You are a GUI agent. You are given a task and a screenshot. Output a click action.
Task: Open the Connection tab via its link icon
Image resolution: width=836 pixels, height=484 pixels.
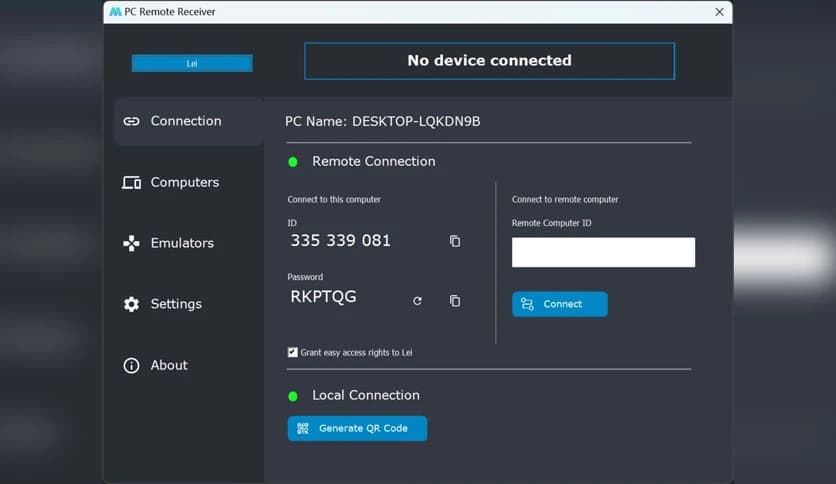pyautogui.click(x=131, y=121)
